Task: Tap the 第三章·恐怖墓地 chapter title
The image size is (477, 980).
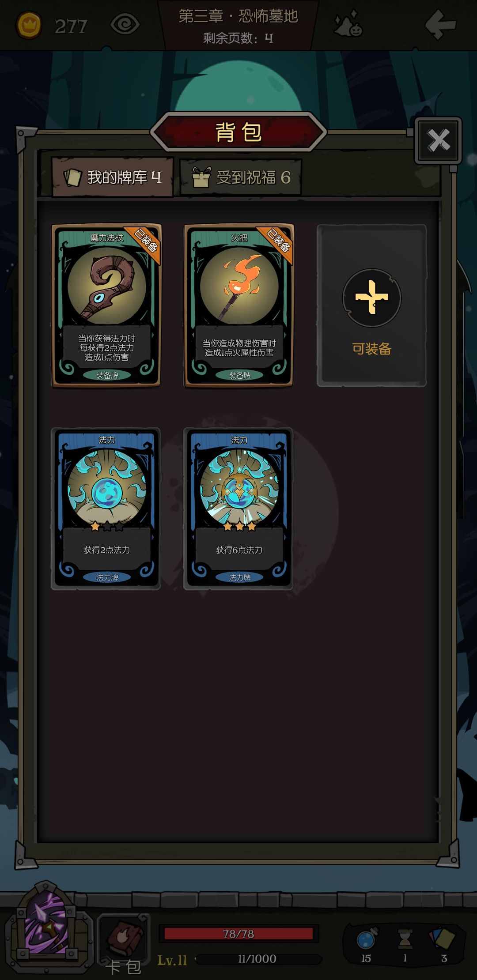Action: pyautogui.click(x=238, y=16)
